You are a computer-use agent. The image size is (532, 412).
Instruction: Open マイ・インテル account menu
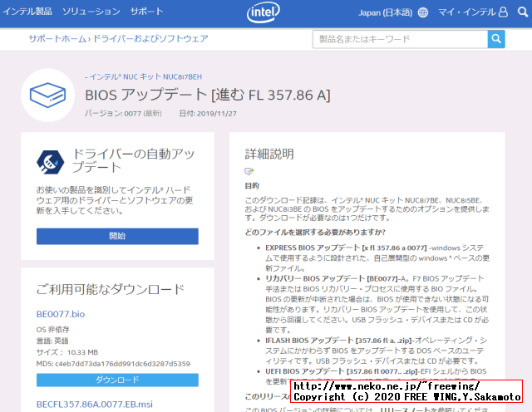click(467, 12)
